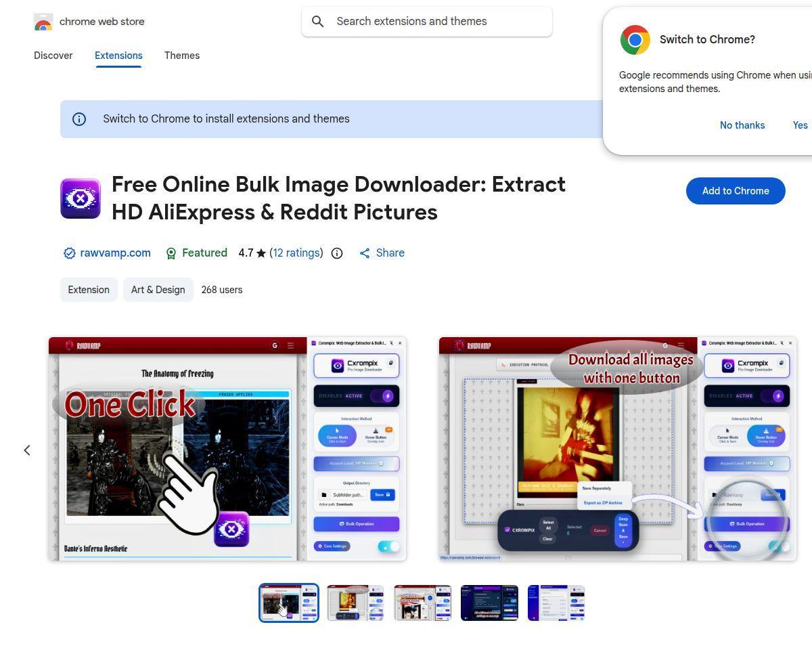This screenshot has width=812, height=650.
Task: Click the Share icon
Action: pos(365,253)
